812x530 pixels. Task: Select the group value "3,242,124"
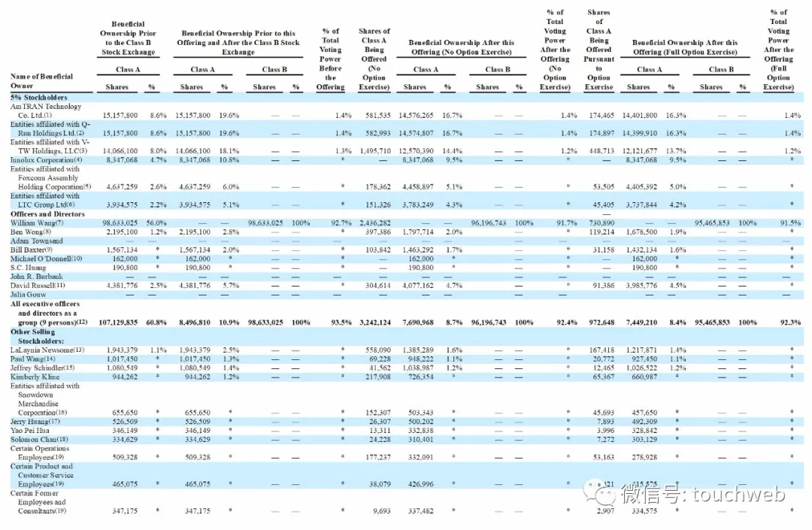pos(375,323)
